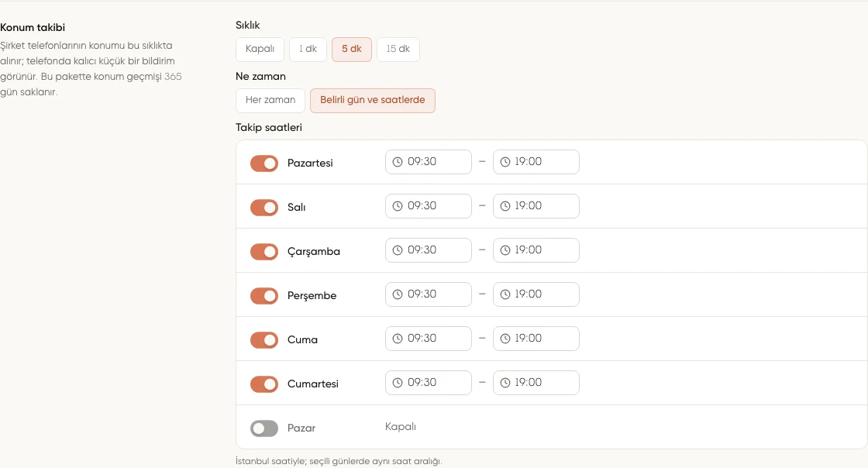The width and height of the screenshot is (868, 468).
Task: Disable tracking for Pazartesi
Action: click(x=264, y=163)
